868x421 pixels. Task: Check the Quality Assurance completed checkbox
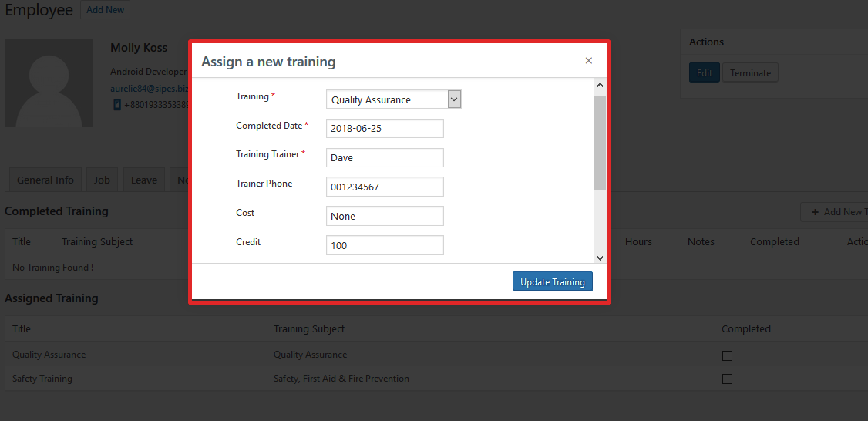click(x=727, y=355)
